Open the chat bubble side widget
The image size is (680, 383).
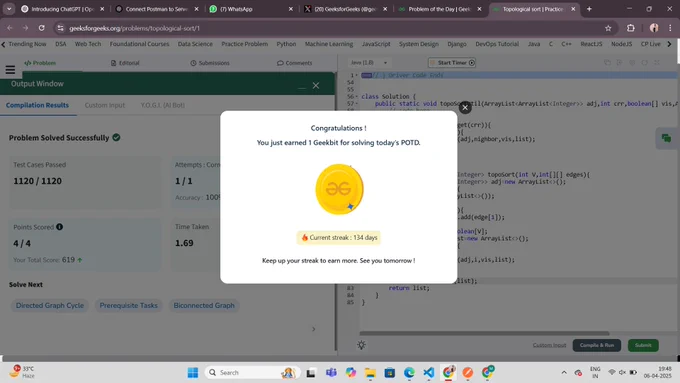(x=667, y=138)
